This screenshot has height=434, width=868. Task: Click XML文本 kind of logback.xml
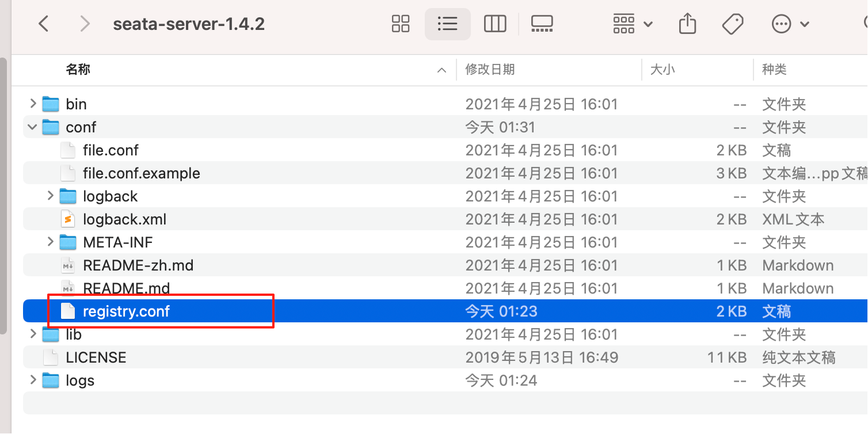click(x=793, y=219)
